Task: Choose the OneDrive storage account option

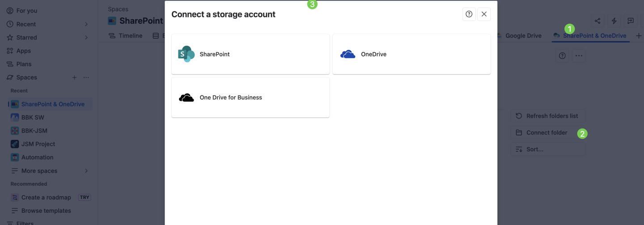Action: coord(411,54)
